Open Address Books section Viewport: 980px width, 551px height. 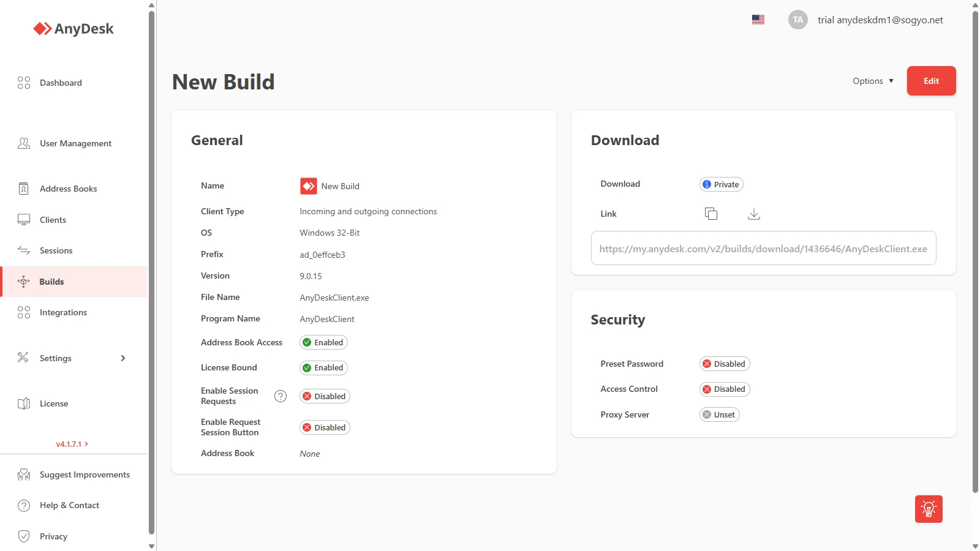68,189
